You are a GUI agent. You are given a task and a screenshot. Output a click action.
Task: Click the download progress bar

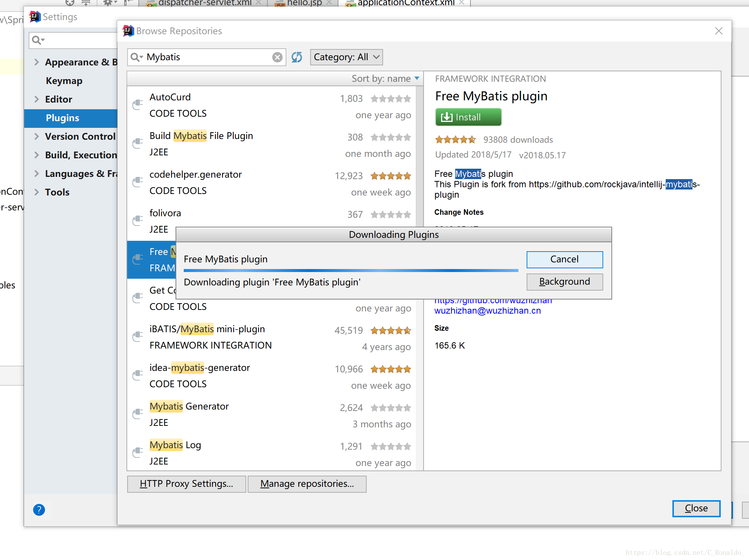(x=351, y=271)
